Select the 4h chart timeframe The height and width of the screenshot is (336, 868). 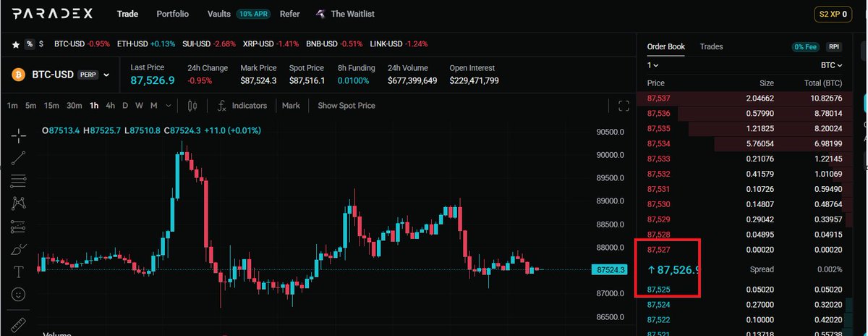pos(110,106)
